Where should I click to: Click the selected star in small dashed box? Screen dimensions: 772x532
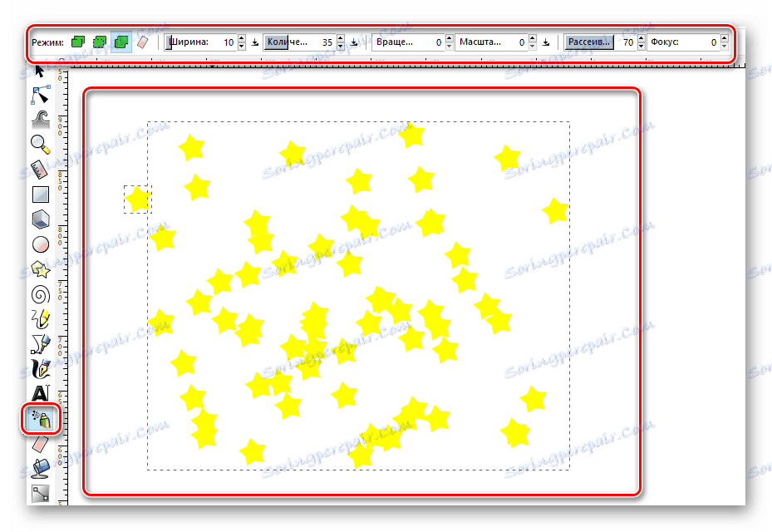point(138,199)
